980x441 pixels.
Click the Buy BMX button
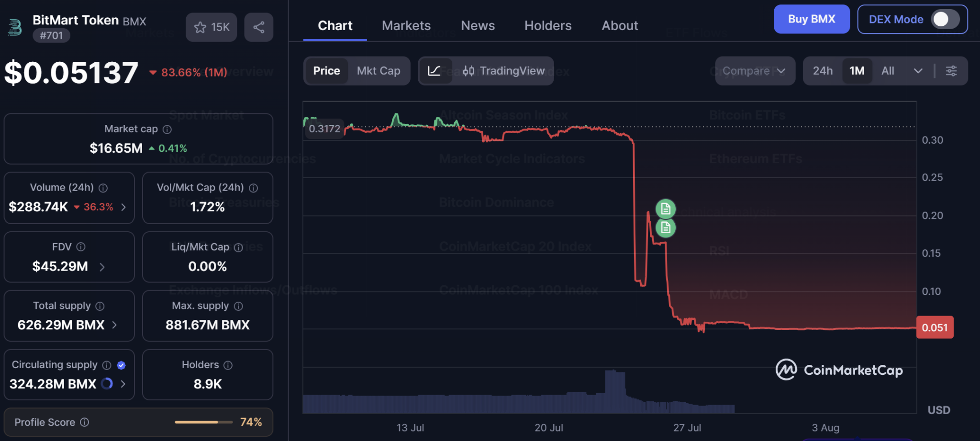[x=812, y=19]
